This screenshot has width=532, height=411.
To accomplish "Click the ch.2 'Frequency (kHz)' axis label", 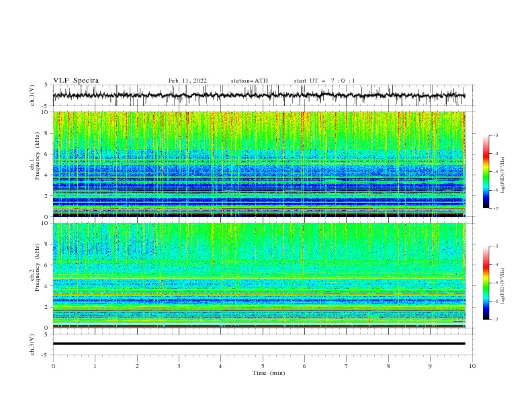I will click(x=38, y=267).
